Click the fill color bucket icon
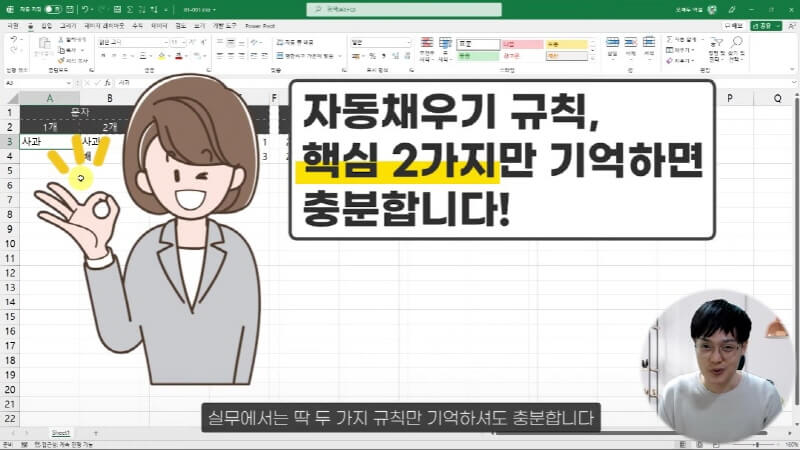 pyautogui.click(x=161, y=56)
